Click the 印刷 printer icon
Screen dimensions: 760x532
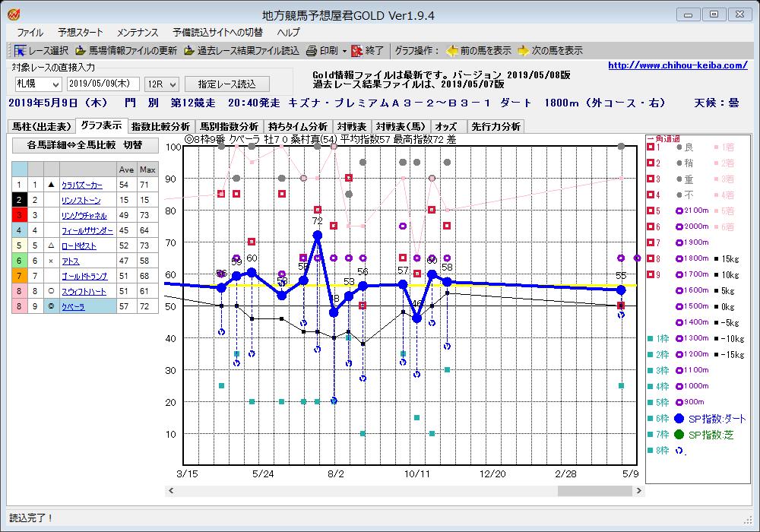(x=311, y=50)
